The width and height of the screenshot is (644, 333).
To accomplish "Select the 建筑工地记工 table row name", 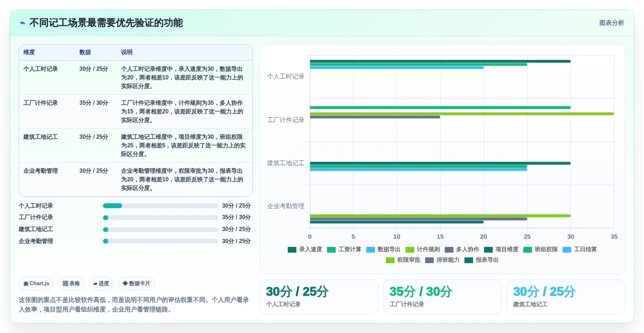I will [x=41, y=137].
